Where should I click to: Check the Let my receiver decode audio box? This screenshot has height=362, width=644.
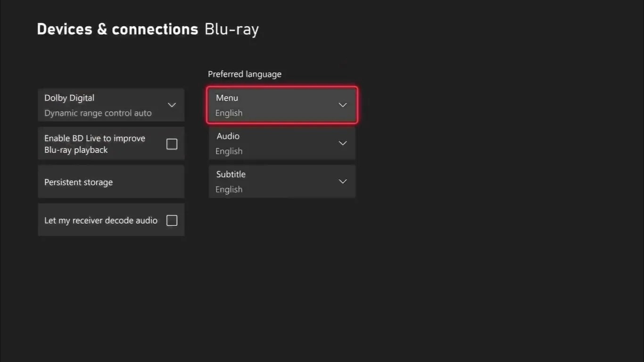pyautogui.click(x=172, y=220)
